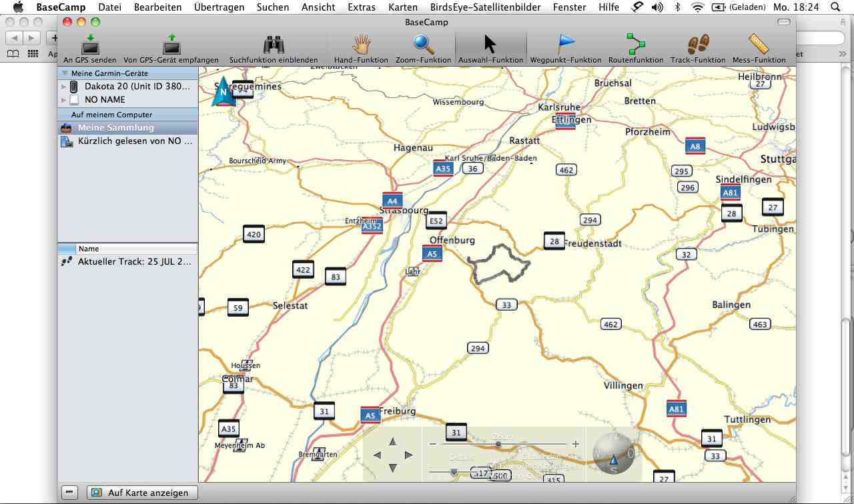Click the map zoom slider handle
The width and height of the screenshot is (854, 504).
tap(498, 444)
